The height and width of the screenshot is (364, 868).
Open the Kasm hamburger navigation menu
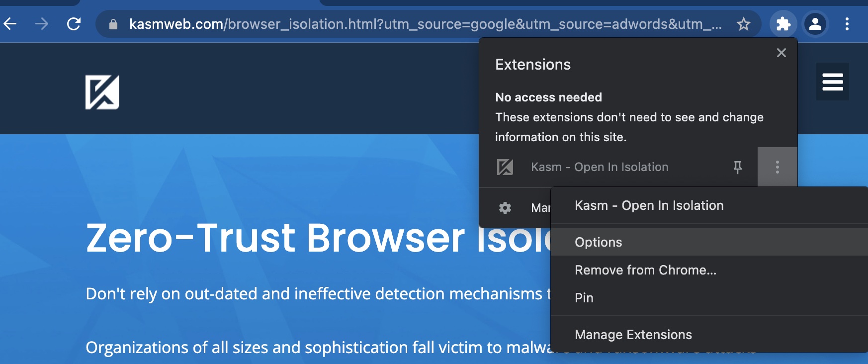pyautogui.click(x=832, y=82)
